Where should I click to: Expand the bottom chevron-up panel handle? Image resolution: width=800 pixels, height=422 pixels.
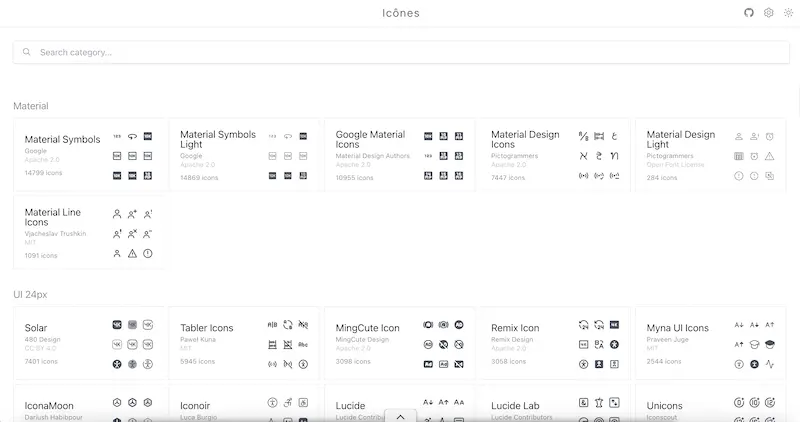[401, 416]
